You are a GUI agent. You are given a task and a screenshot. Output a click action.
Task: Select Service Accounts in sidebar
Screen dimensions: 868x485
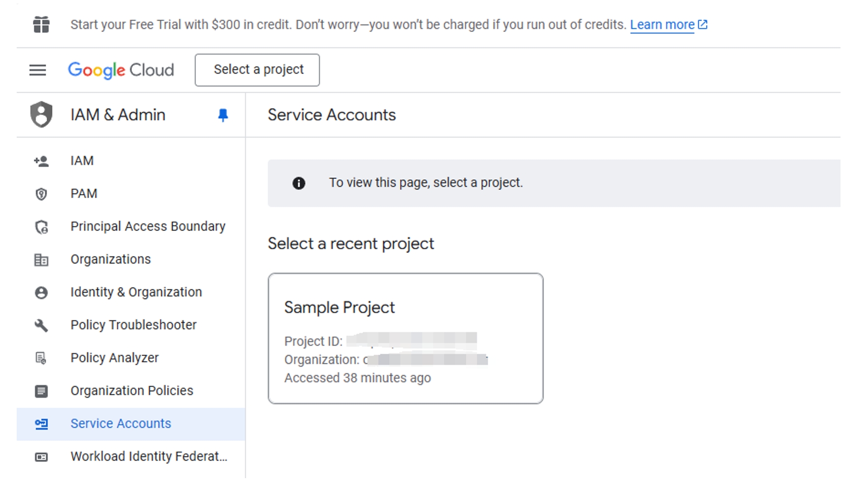click(x=131, y=424)
